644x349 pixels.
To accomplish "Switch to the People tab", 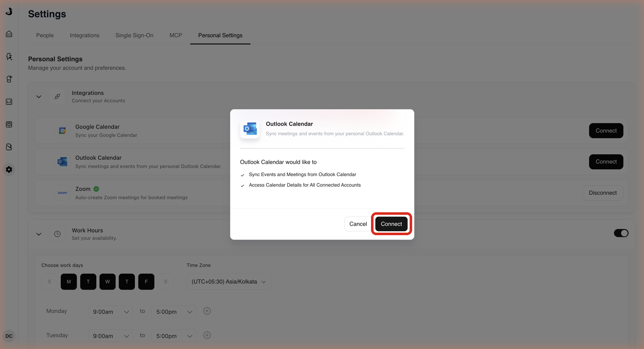I will tap(45, 35).
